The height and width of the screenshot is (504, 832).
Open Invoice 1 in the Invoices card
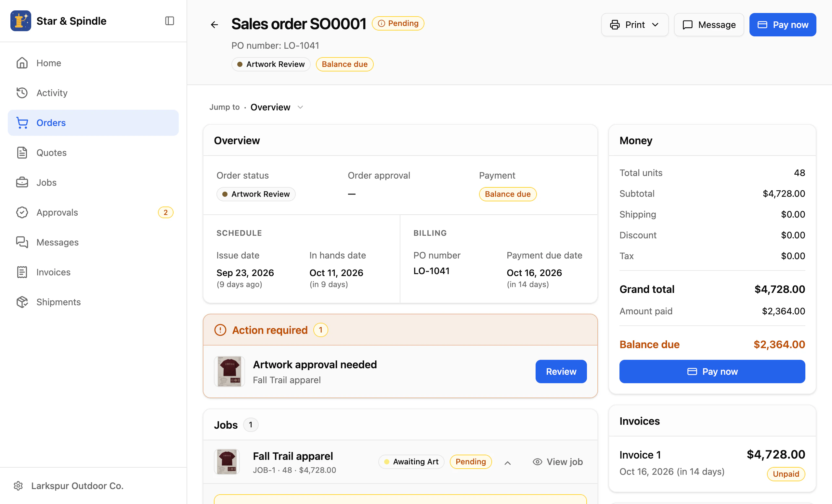tap(712, 463)
